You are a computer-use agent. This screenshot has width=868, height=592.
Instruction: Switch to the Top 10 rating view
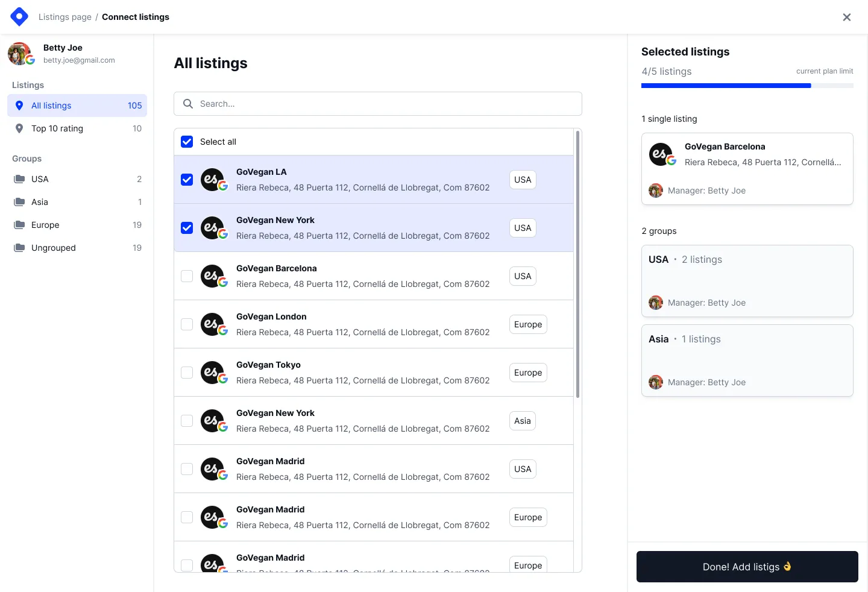pyautogui.click(x=57, y=128)
